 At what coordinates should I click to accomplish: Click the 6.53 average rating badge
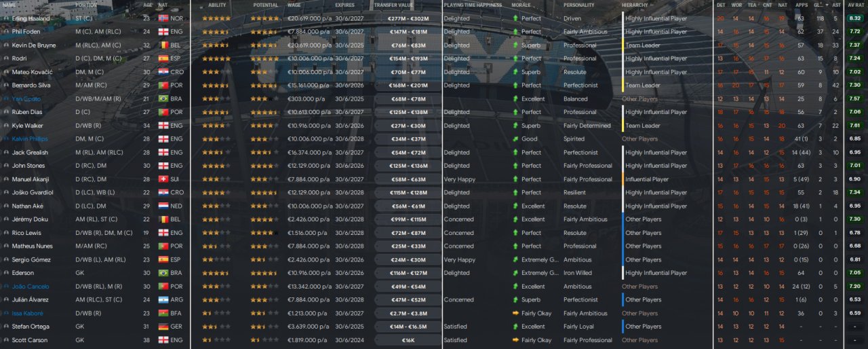[x=855, y=300]
